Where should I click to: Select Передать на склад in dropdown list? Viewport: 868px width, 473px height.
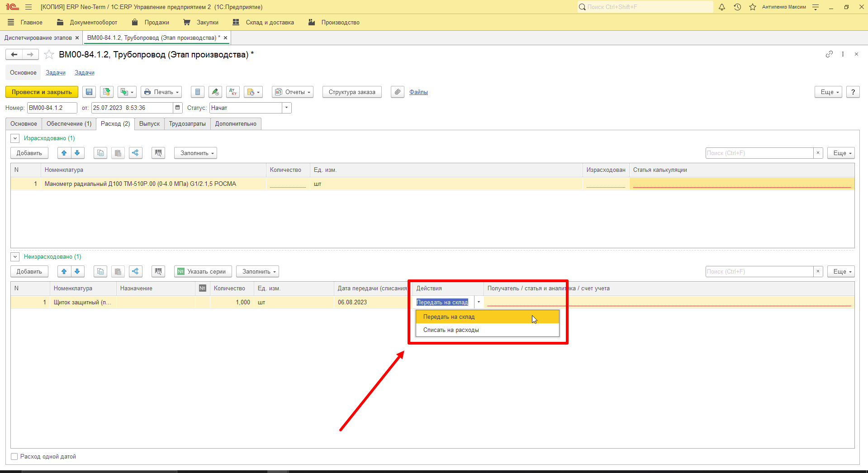(488, 317)
